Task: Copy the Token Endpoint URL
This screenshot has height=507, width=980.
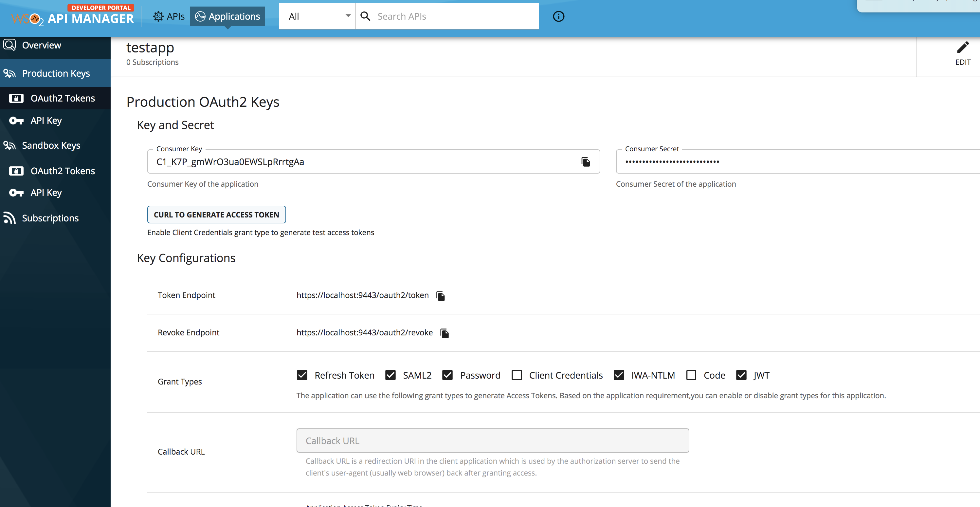Action: coord(441,296)
